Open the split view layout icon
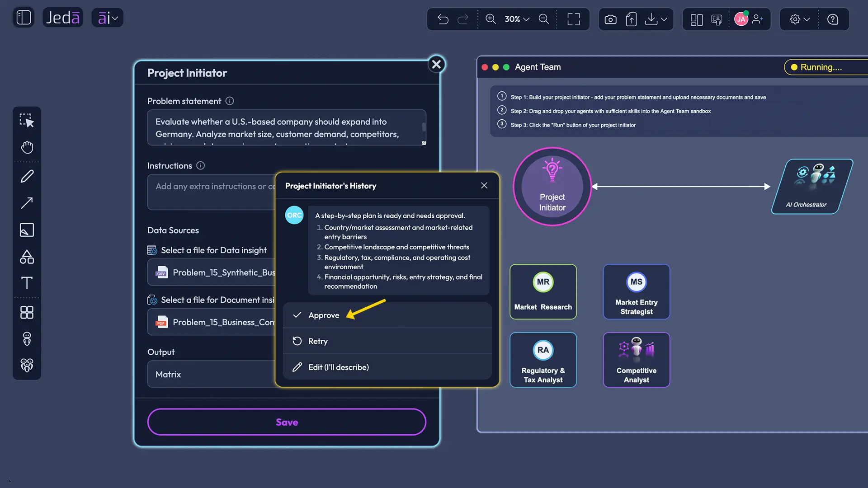 click(697, 19)
